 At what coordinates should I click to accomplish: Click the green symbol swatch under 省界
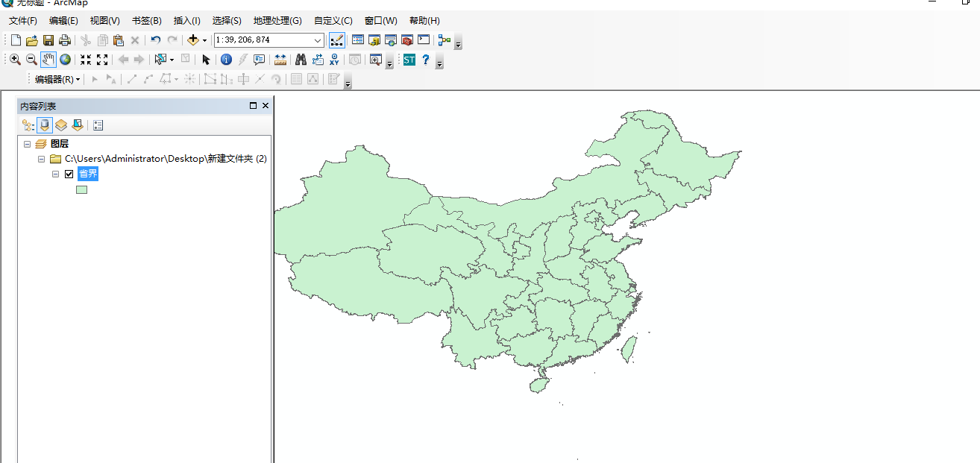82,189
